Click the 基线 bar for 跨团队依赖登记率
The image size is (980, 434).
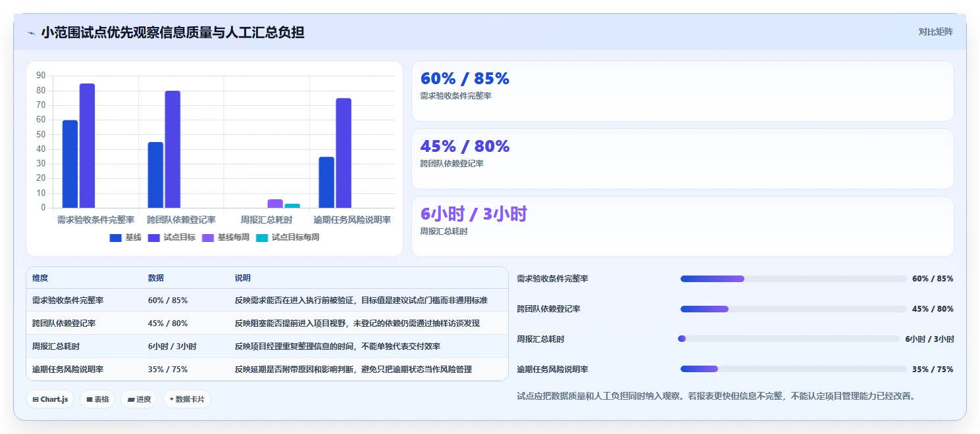coord(155,175)
